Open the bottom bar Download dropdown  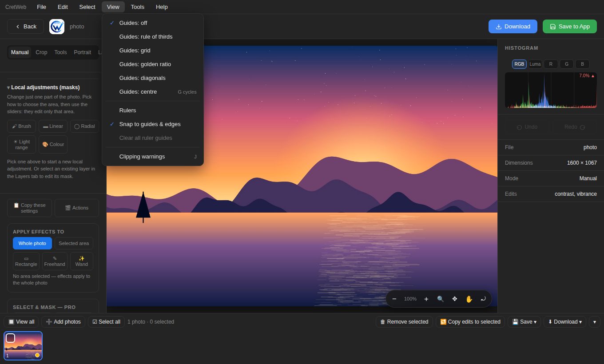[x=564, y=322]
